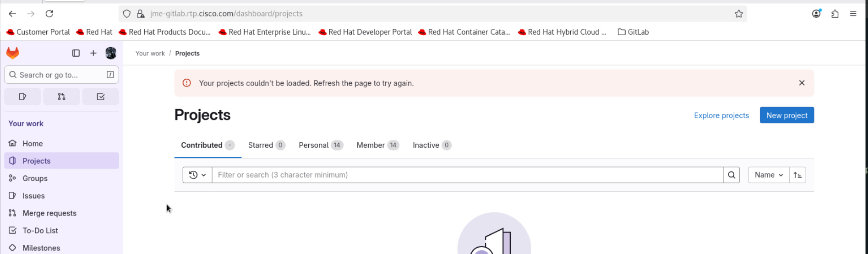Open Home in sidebar
This screenshot has height=254, width=868.
click(x=61, y=143)
